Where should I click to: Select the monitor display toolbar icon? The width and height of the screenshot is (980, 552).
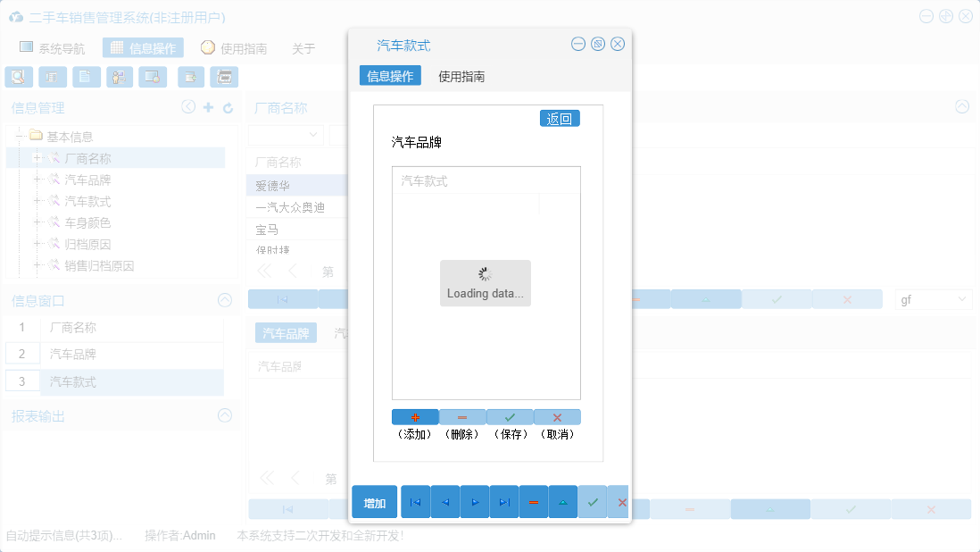(153, 77)
